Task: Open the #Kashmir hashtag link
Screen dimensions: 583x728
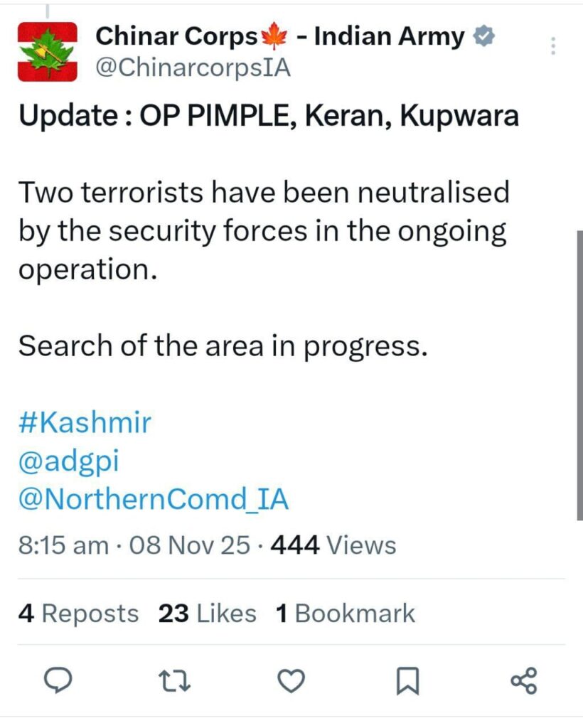Action: (85, 423)
